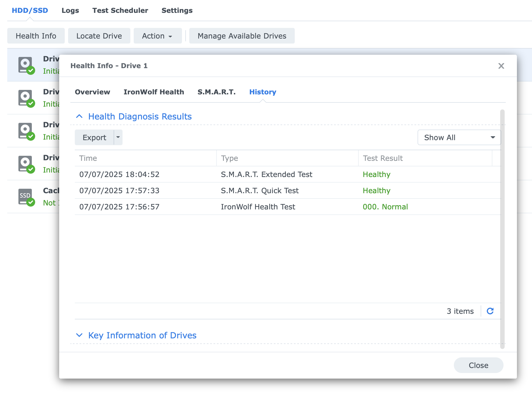Click the Export button
Image resolution: width=532 pixels, height=397 pixels.
click(94, 137)
